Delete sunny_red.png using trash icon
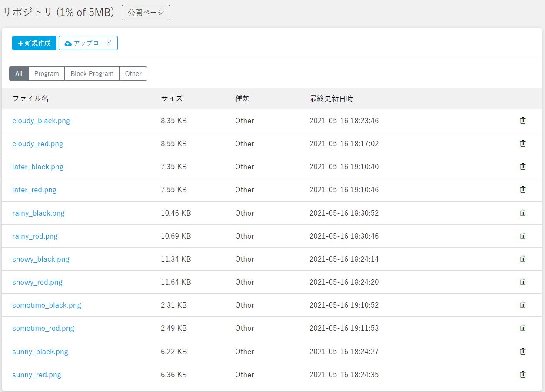This screenshot has width=545, height=392. (x=523, y=375)
